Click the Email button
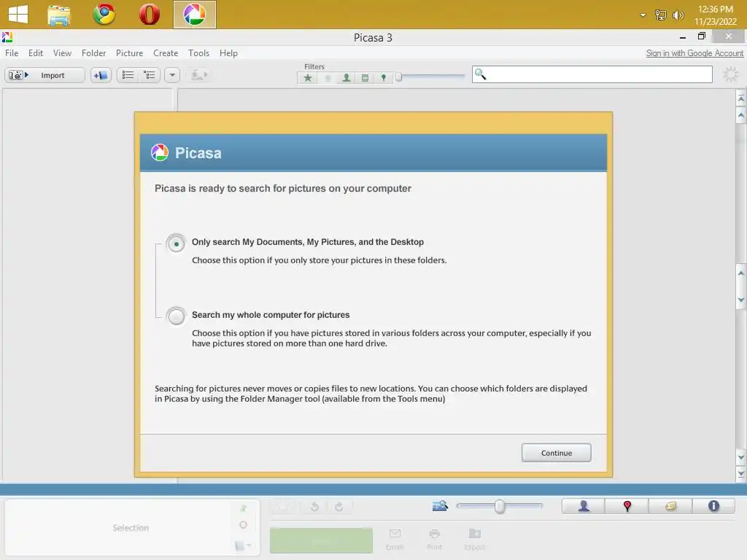 pyautogui.click(x=395, y=539)
